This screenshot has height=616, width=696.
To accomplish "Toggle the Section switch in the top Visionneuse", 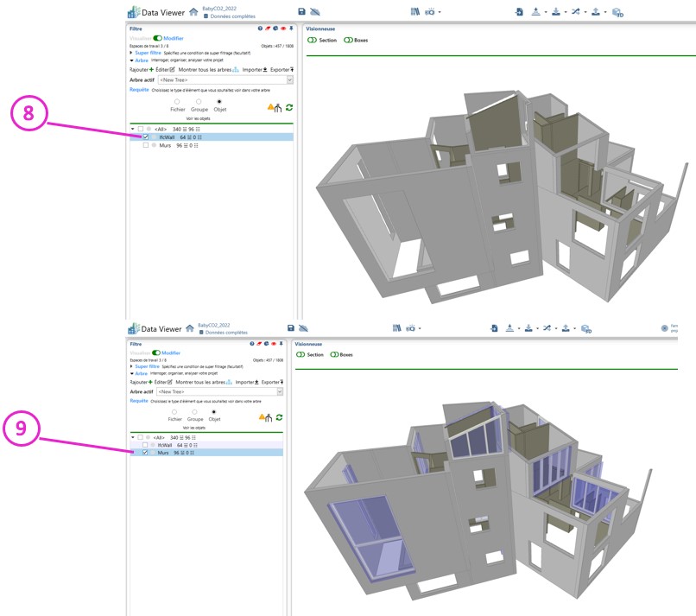I will pyautogui.click(x=313, y=40).
